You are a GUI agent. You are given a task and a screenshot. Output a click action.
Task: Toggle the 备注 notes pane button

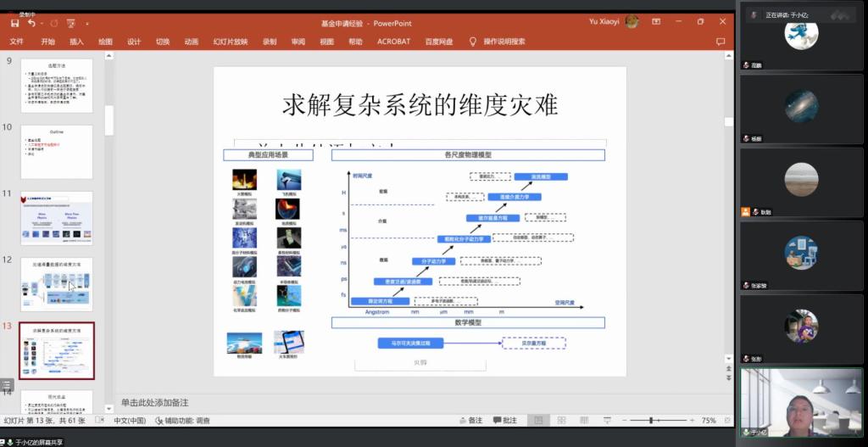(469, 420)
